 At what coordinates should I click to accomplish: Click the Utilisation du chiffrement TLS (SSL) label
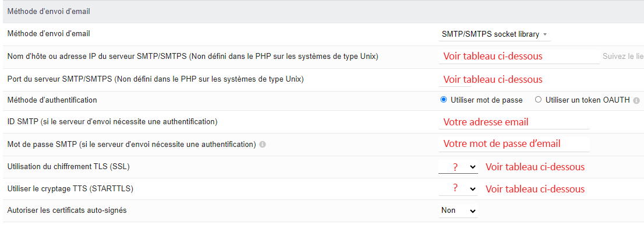(70, 166)
